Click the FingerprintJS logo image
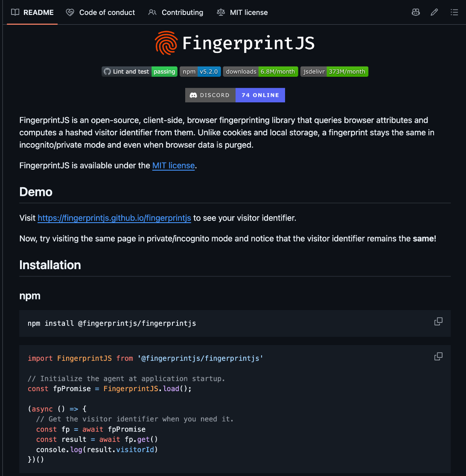Image resolution: width=466 pixels, height=476 pixels. 235,43
